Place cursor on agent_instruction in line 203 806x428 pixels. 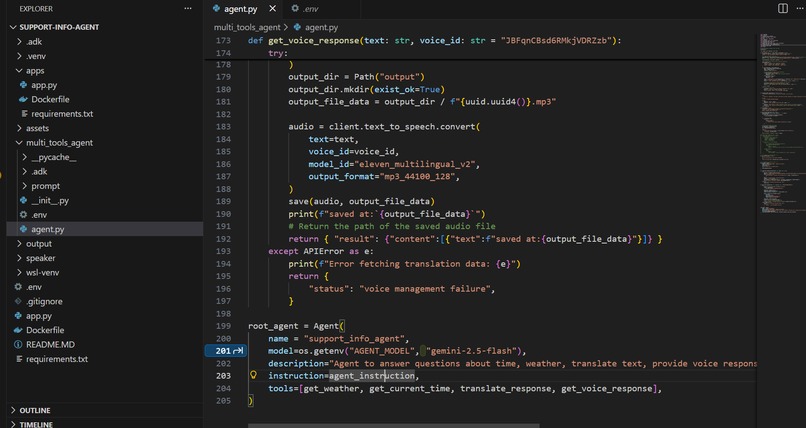372,376
